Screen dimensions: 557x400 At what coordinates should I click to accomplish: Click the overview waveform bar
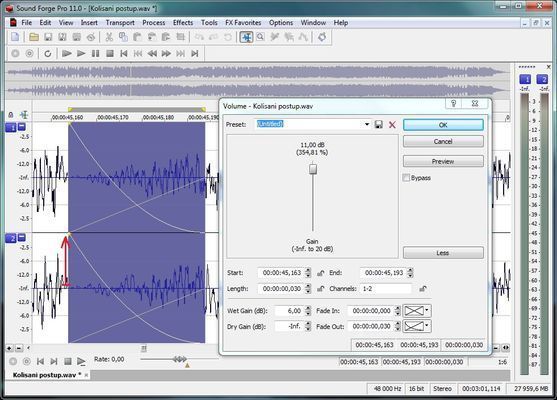tap(258, 81)
